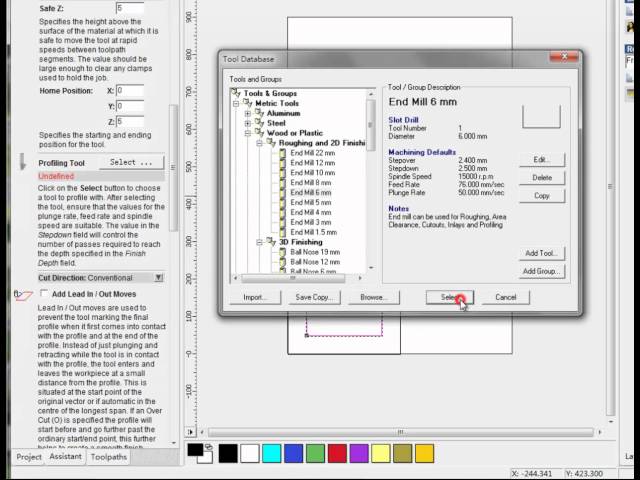Click the End Mill 22 mm tool icon
The image size is (640, 480).
pyautogui.click(x=282, y=153)
